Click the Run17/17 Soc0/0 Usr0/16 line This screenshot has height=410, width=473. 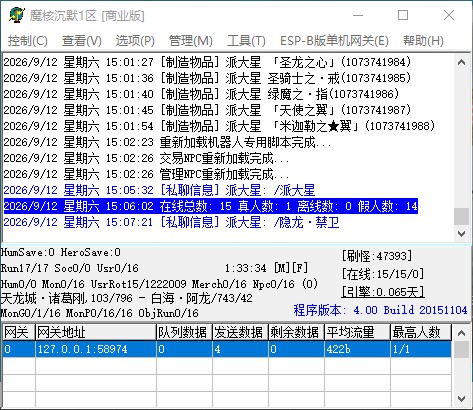coord(70,268)
